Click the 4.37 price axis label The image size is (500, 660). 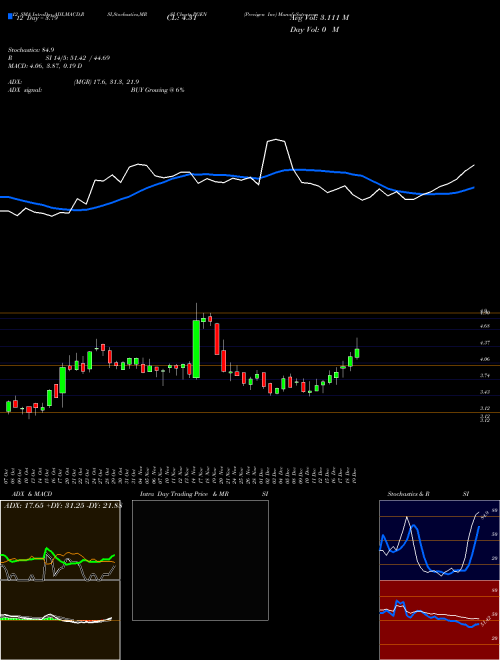pos(485,343)
